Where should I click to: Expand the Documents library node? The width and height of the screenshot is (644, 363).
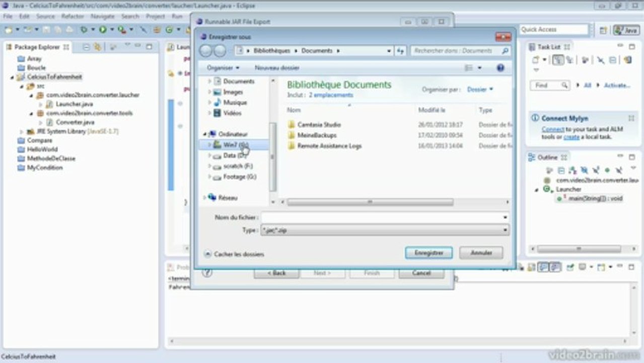209,81
